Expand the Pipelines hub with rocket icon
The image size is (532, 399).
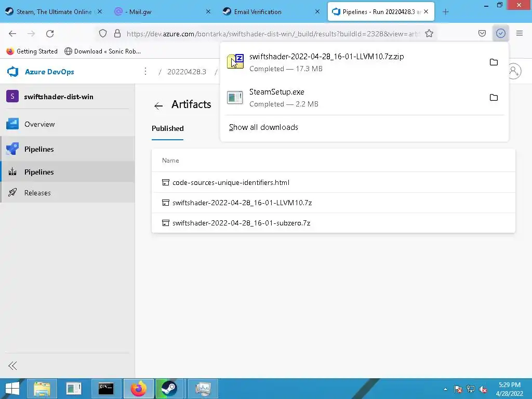click(x=68, y=149)
